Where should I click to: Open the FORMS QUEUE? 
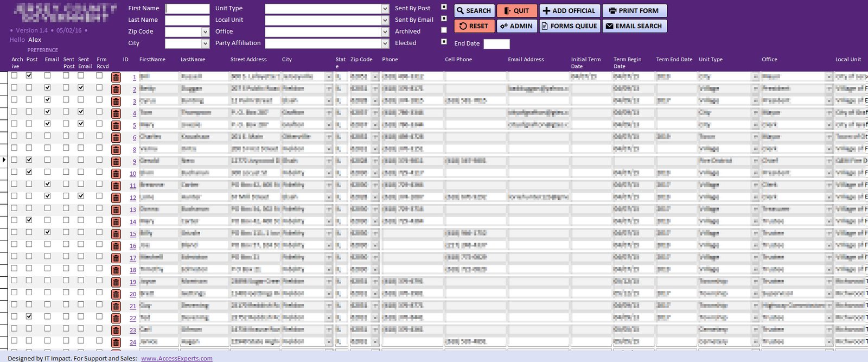click(x=569, y=26)
